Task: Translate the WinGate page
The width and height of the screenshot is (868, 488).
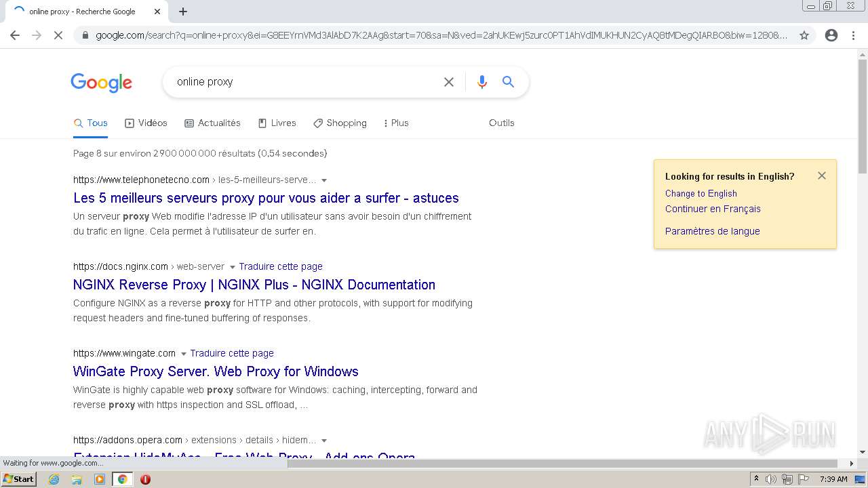Action: click(x=232, y=353)
